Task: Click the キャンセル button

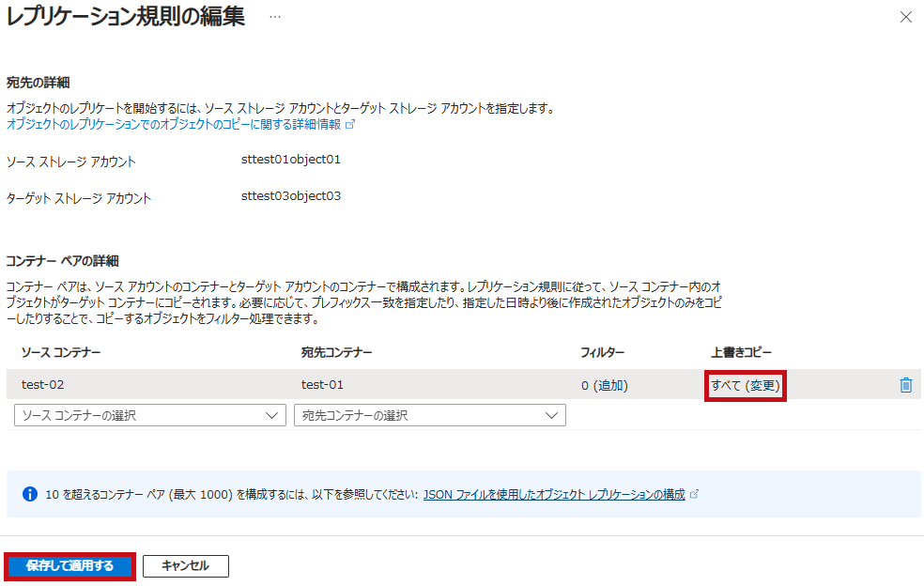Action: tap(186, 566)
